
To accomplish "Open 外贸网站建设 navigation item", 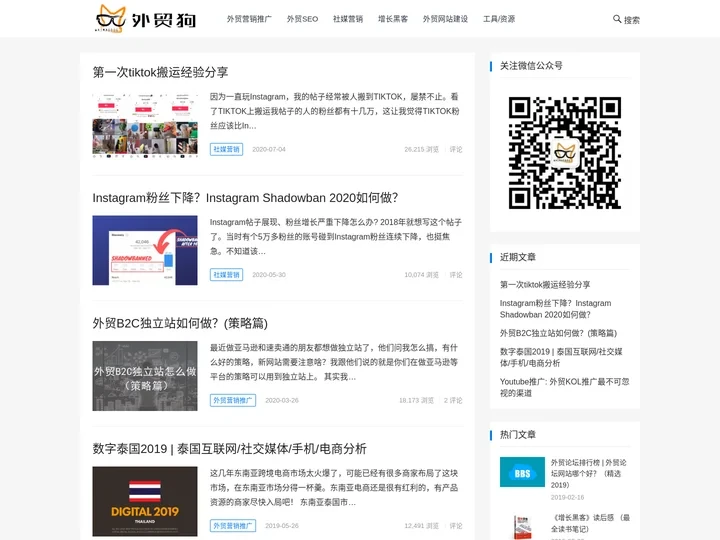I will (445, 19).
